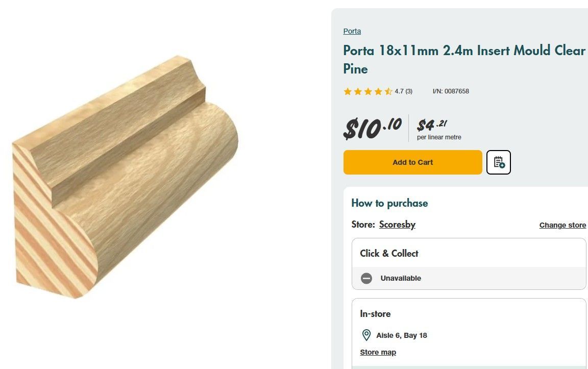The height and width of the screenshot is (369, 588).
Task: Click the third gold rating star
Action: (x=368, y=91)
